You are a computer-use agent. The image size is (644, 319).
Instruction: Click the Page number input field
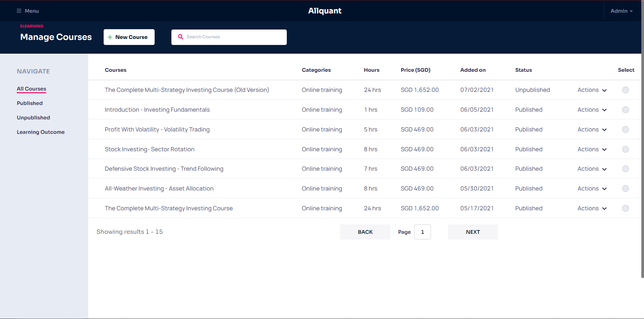pyautogui.click(x=423, y=232)
